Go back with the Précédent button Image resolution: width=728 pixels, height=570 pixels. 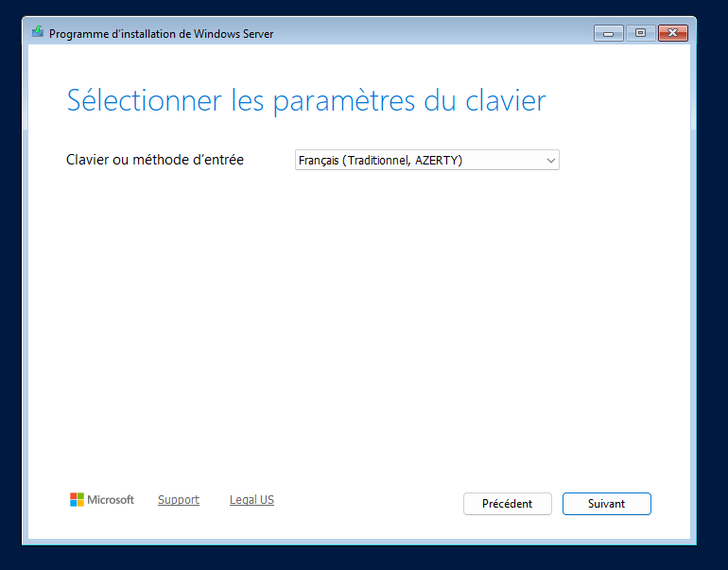click(507, 504)
